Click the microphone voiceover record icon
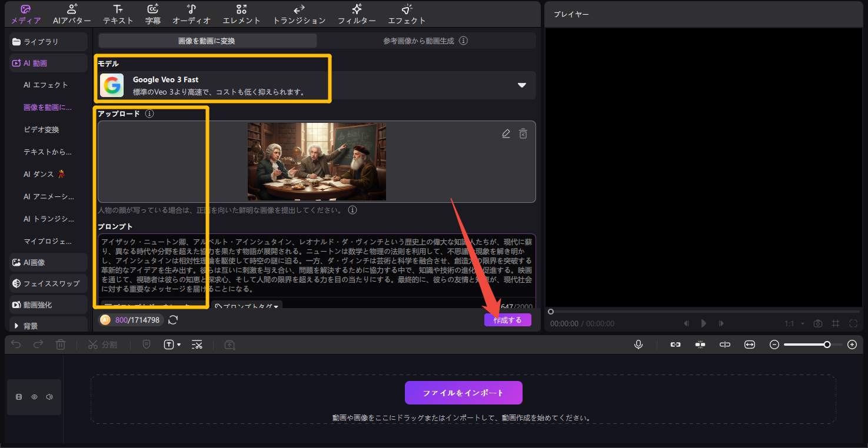 click(638, 345)
